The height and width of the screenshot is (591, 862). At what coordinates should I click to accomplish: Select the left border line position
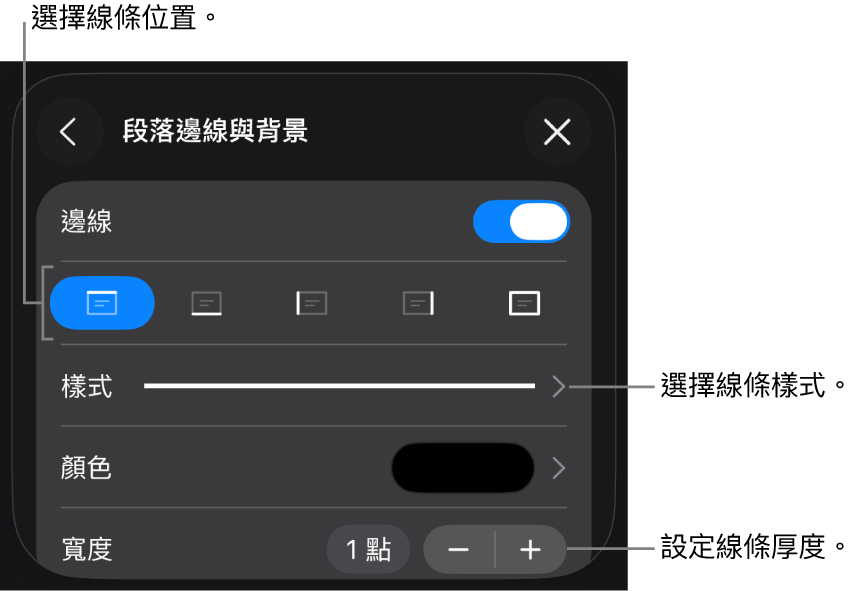(312, 303)
